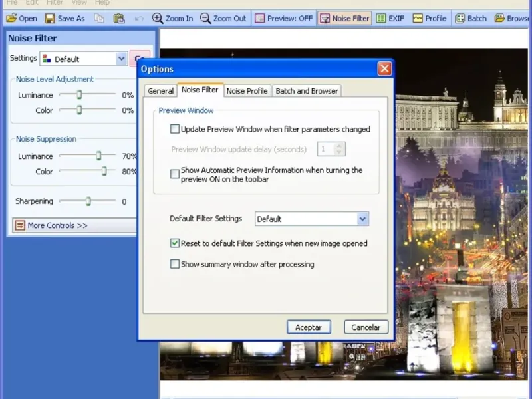The height and width of the screenshot is (399, 532).
Task: Click the partially hidden button beside Settings dropdown
Action: point(140,59)
